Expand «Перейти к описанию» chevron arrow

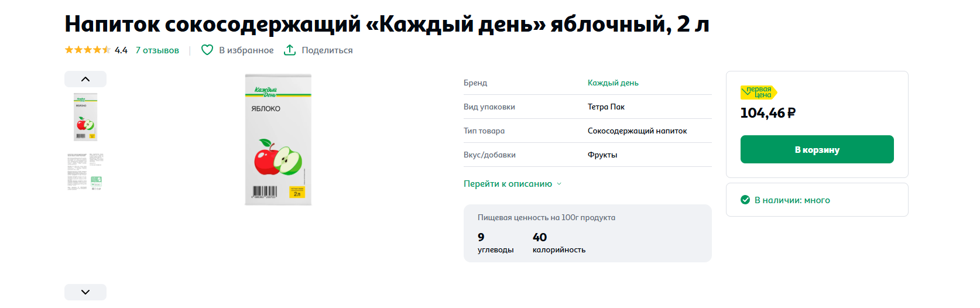[x=559, y=184]
